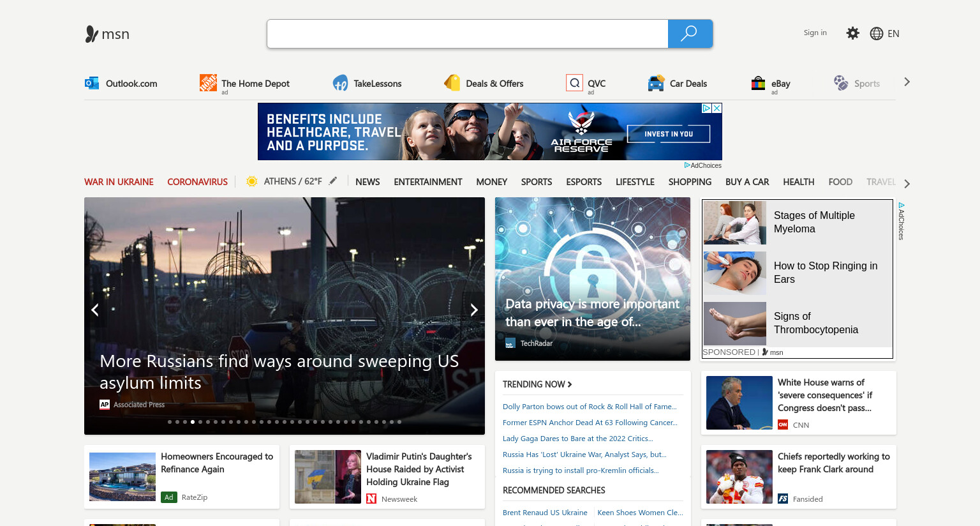Viewport: 980px width, 526px height.
Task: Click the Associated Press AP logo icon
Action: 105,404
